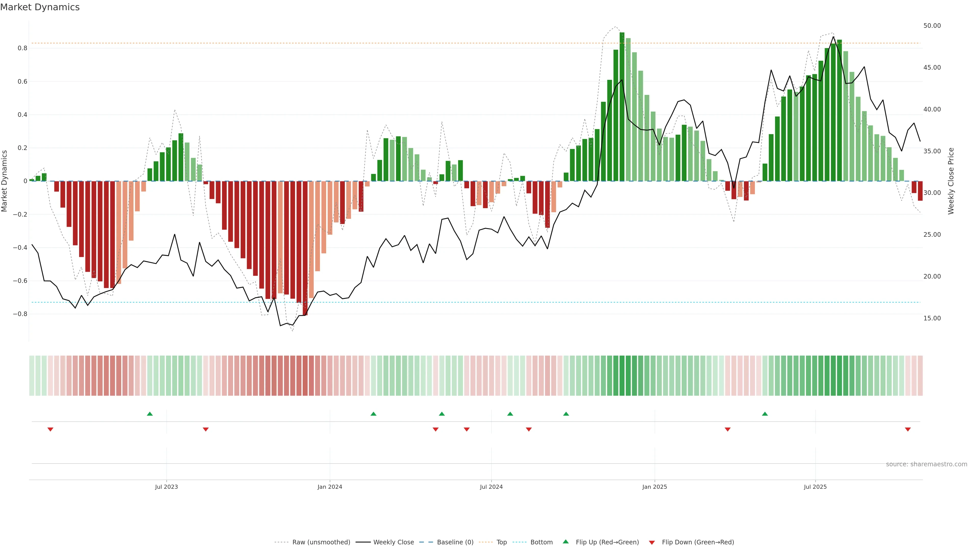The width and height of the screenshot is (980, 551).
Task: Click the last red flip-down marker on the right
Action: click(908, 429)
